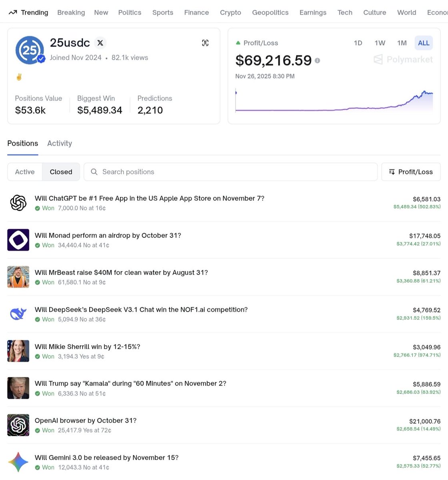Viewport: 448px width, 480px height.
Task: Click the Trending arrow icon
Action: click(x=12, y=12)
